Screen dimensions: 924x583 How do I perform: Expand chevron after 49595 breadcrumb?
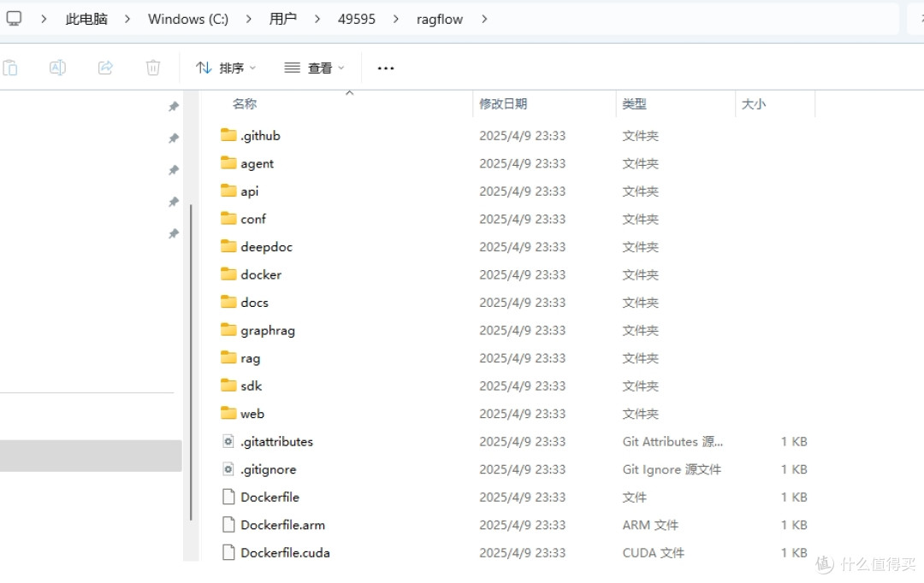pyautogui.click(x=396, y=20)
